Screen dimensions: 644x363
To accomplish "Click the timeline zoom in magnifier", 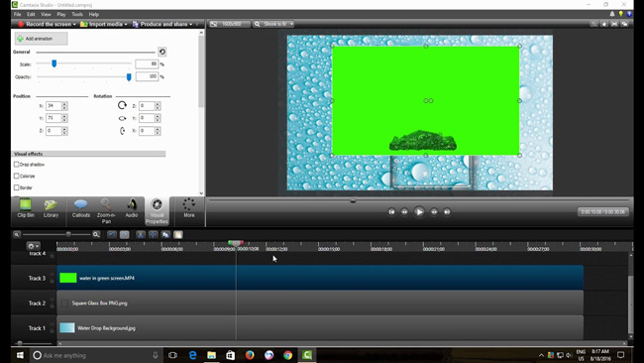I will click(96, 234).
